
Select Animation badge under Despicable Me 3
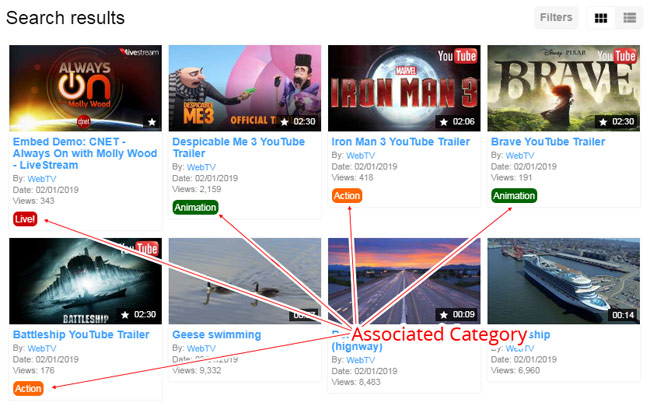pyautogui.click(x=195, y=207)
